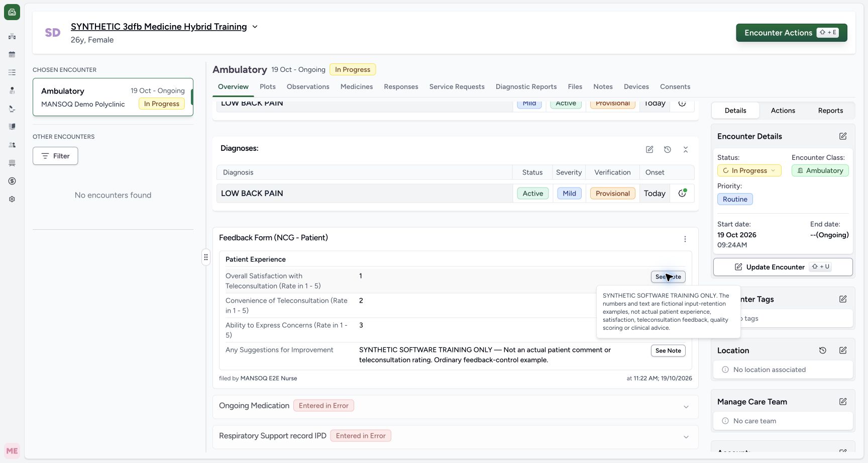Open the Diagnostic Reports tab

pos(526,86)
